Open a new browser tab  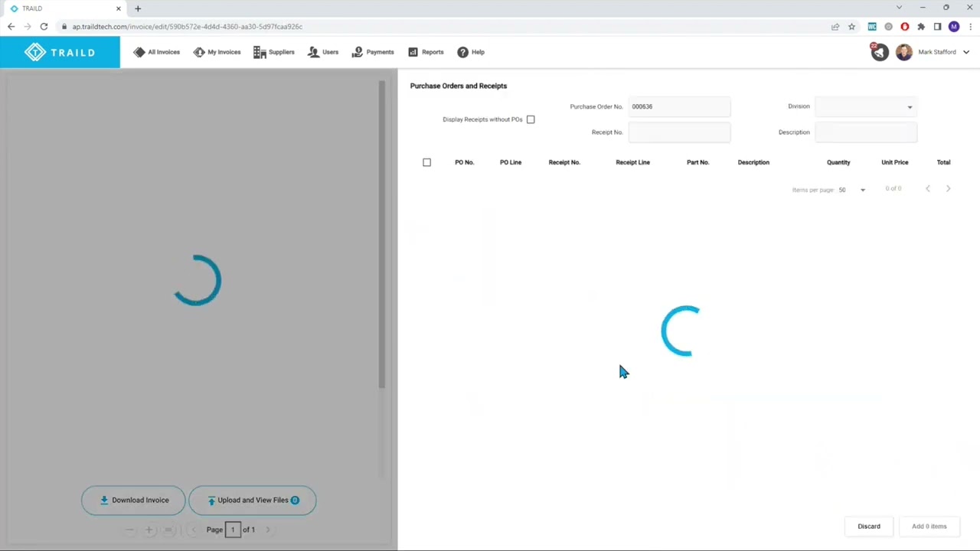[x=138, y=8]
